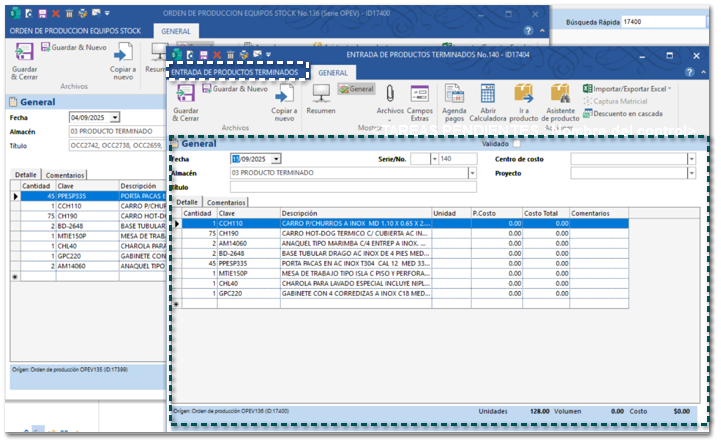Image resolution: width=721 pixels, height=443 pixels.
Task: Open the Proyecto dropdown
Action: [x=690, y=173]
